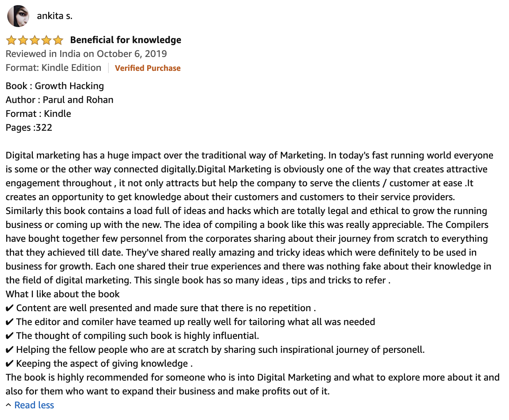509x420 pixels.
Task: Click the Pages :322 line
Action: (x=29, y=127)
